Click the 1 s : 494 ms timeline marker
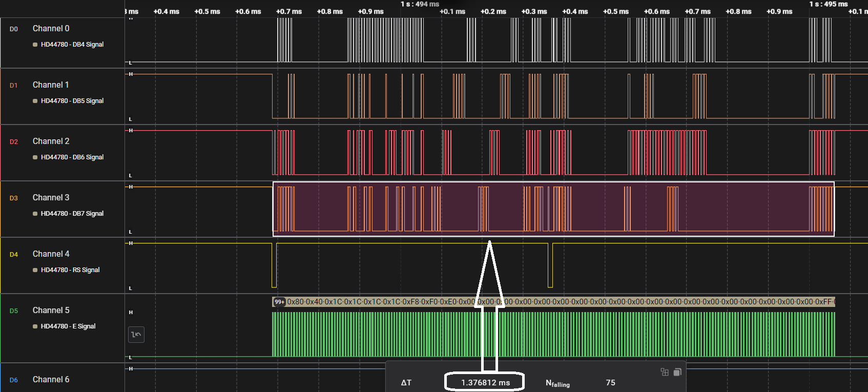This screenshot has height=392, width=868. click(420, 4)
